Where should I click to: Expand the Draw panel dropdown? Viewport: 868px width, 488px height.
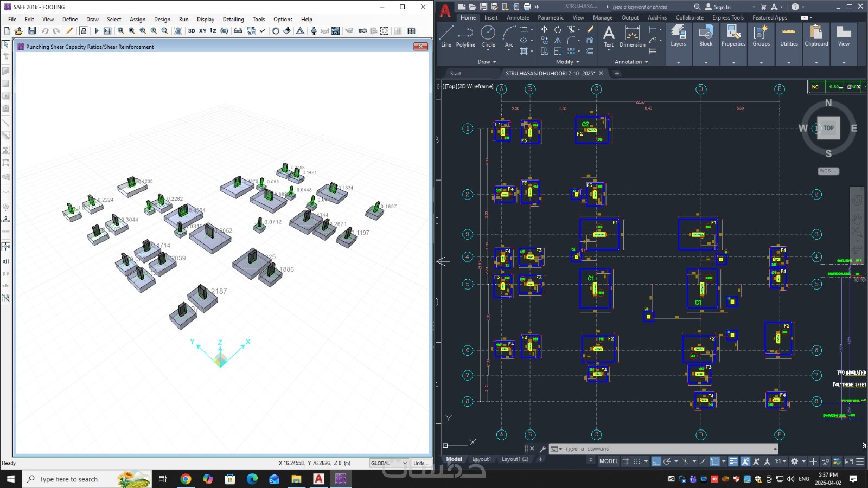[487, 62]
